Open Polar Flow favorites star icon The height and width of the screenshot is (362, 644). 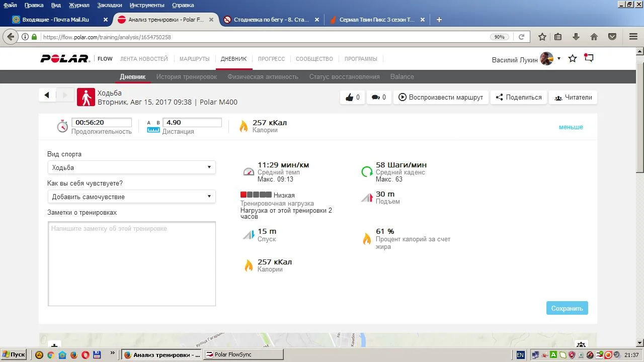pos(573,59)
